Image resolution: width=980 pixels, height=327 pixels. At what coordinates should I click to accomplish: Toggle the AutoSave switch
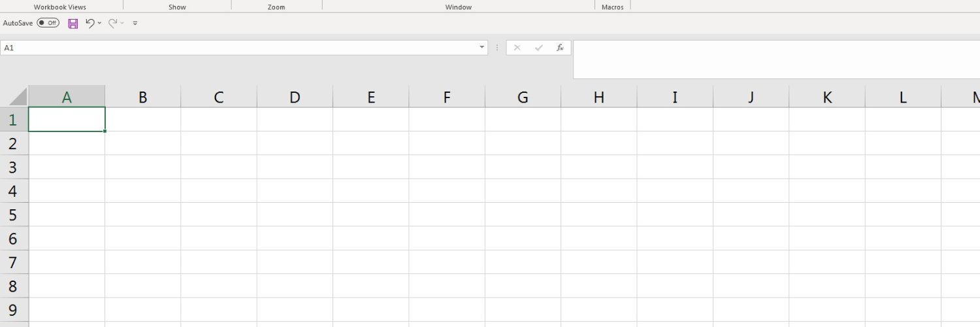point(48,23)
